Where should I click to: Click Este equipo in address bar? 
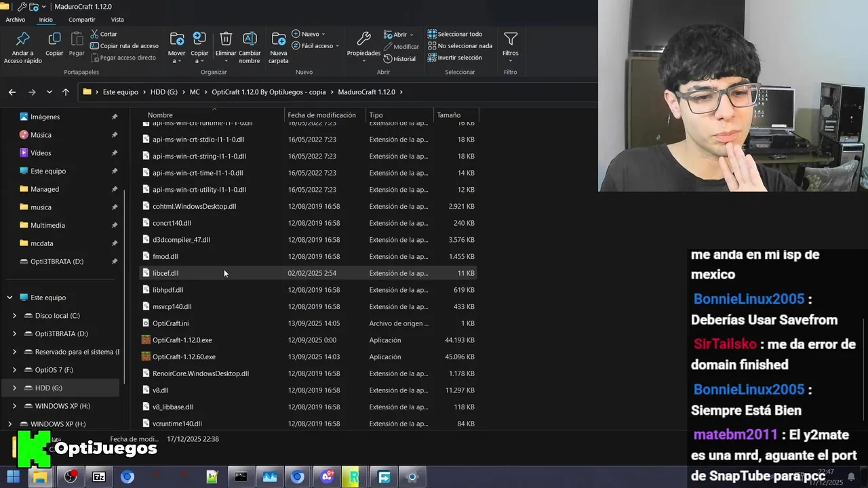pos(120,92)
